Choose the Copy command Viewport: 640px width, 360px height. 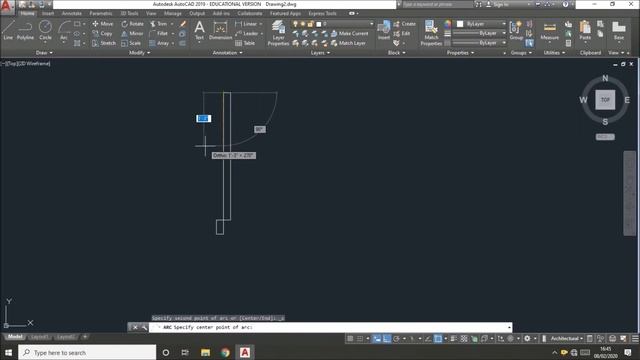[102, 33]
